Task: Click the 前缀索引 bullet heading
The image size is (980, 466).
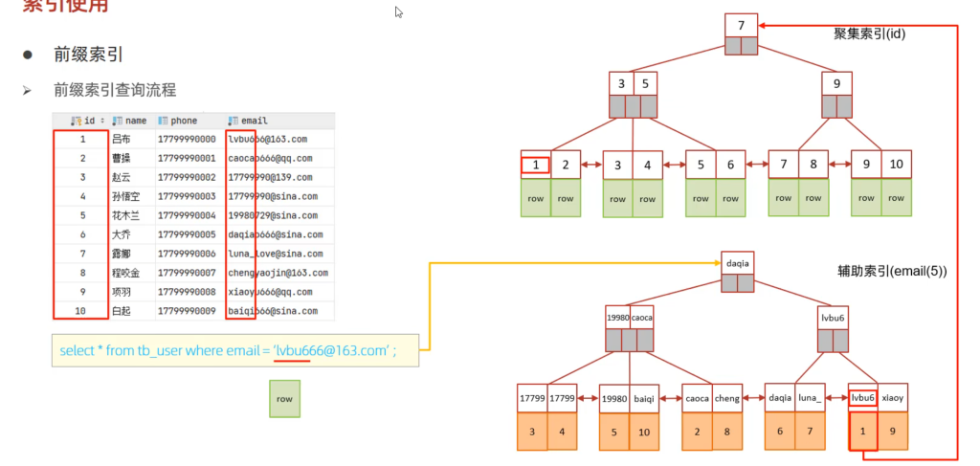Action: click(x=88, y=55)
